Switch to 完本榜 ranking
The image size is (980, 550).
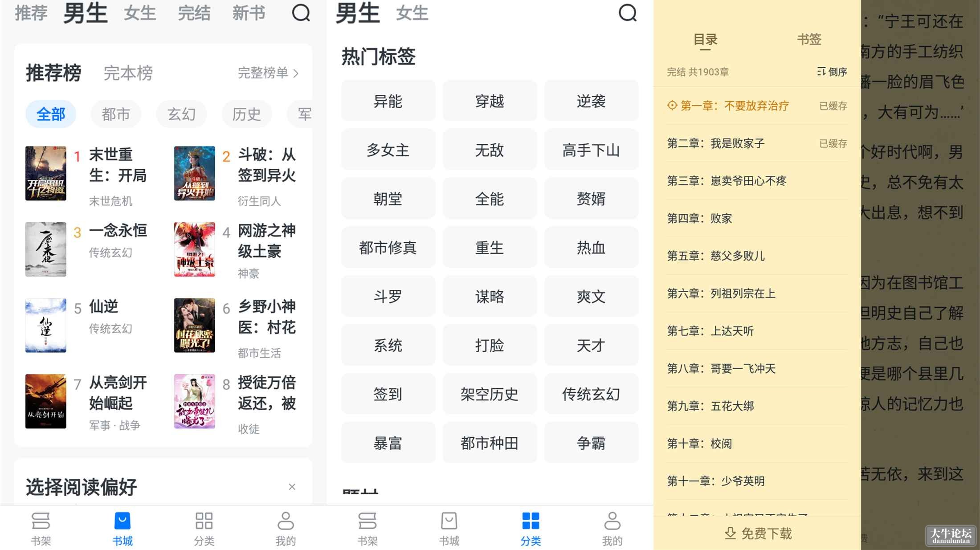pos(128,73)
